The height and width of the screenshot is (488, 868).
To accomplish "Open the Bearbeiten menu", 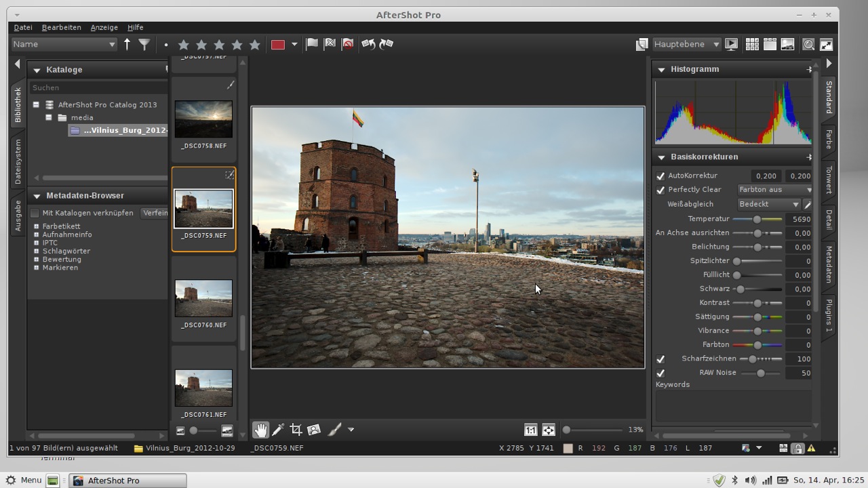I will click(x=61, y=27).
